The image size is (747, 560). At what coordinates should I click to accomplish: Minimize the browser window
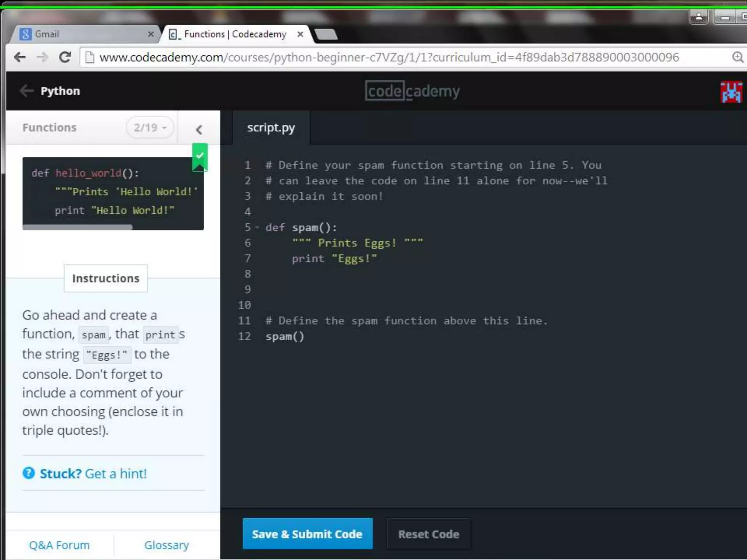(725, 17)
